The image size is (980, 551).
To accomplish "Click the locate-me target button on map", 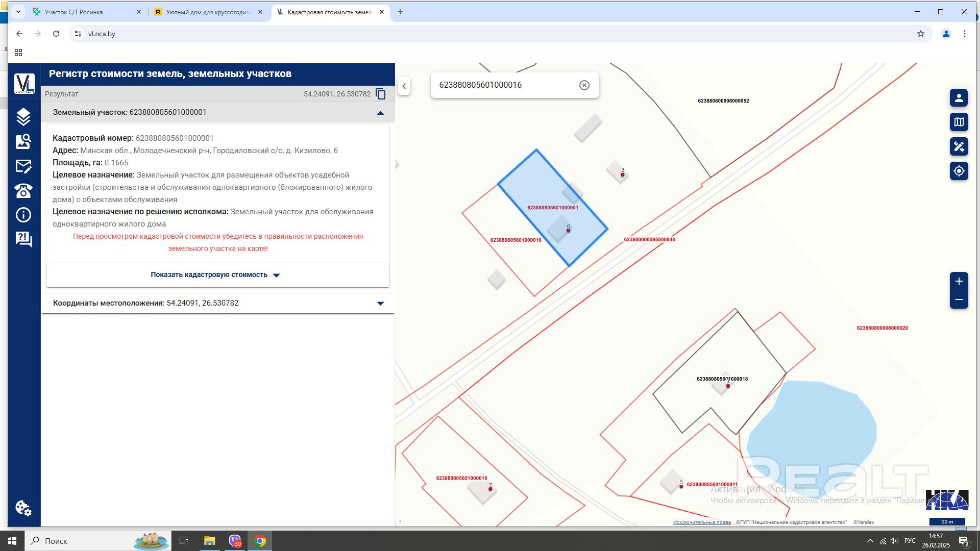I will pyautogui.click(x=959, y=171).
